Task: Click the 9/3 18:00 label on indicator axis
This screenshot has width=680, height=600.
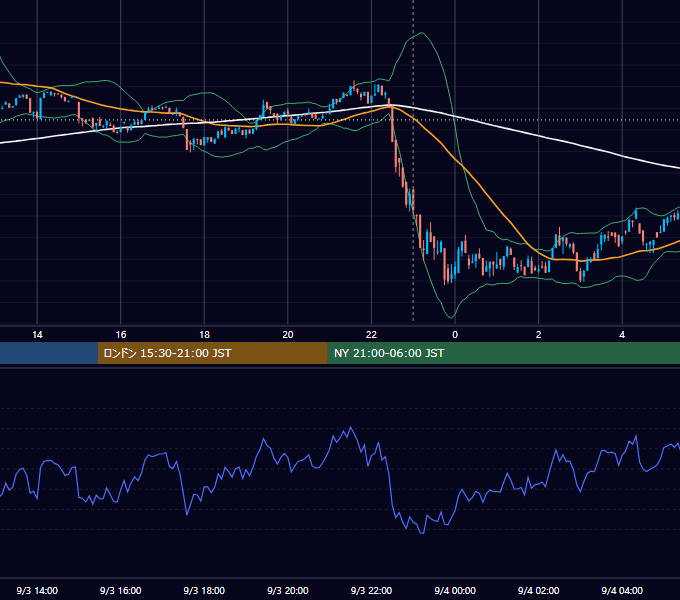Action: click(204, 590)
